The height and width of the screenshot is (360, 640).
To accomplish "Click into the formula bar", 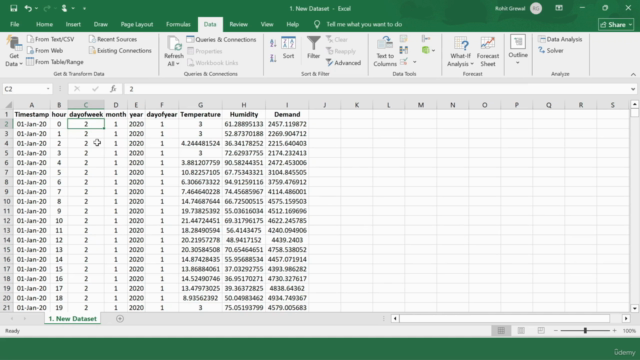I will coord(377,89).
